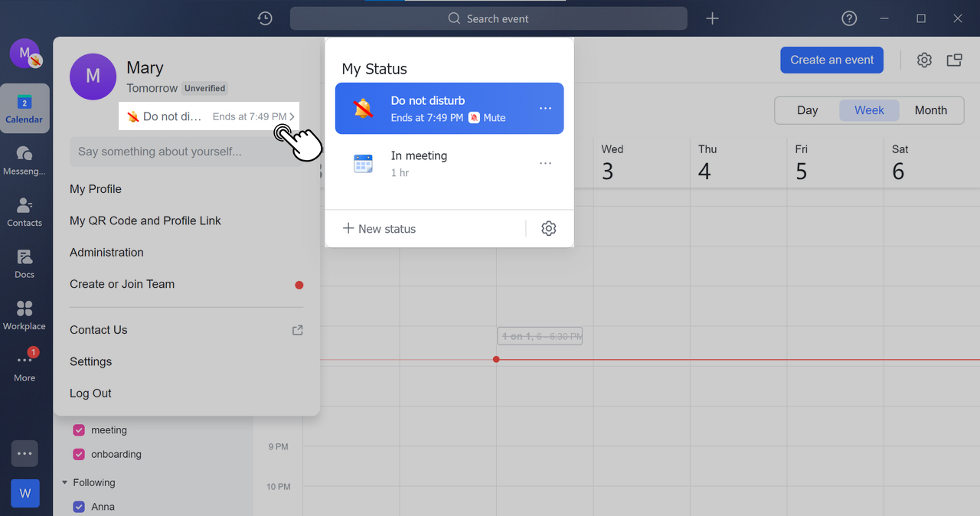Open status settings via gear icon
980x516 pixels.
pyautogui.click(x=548, y=228)
